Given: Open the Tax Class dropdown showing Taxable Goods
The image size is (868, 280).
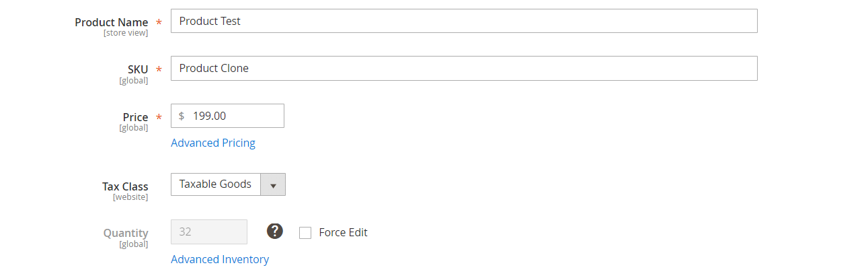Looking at the screenshot, I should click(228, 184).
